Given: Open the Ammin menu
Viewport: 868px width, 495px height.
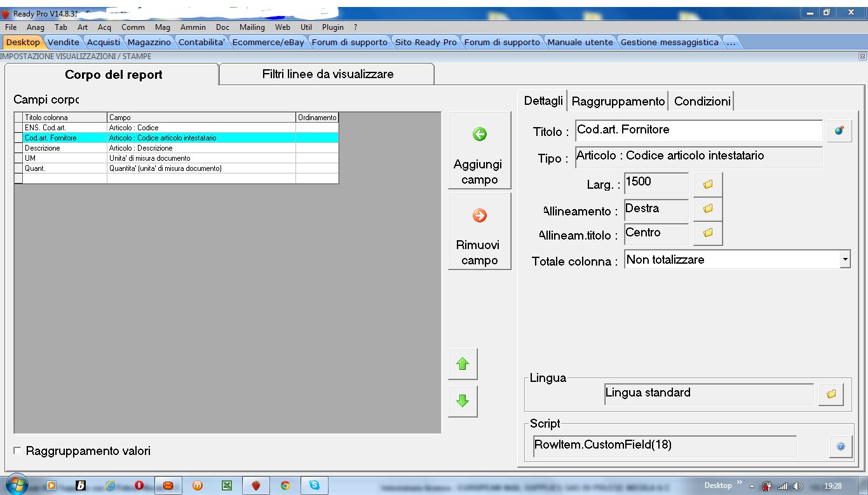Looking at the screenshot, I should pyautogui.click(x=193, y=27).
